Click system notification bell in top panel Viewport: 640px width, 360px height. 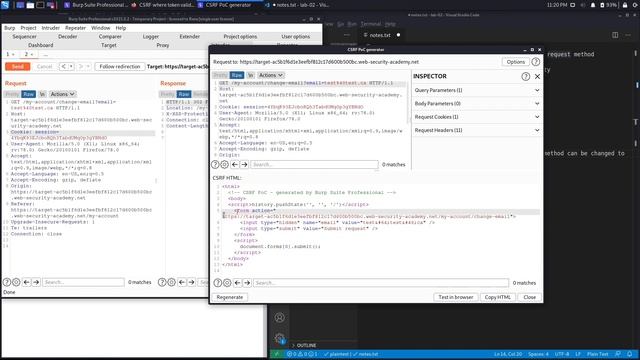pyautogui.click(x=593, y=5)
